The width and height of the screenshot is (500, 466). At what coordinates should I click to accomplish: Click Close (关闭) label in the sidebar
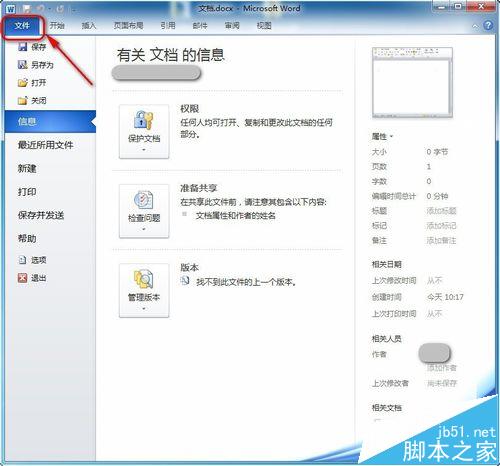(x=39, y=100)
